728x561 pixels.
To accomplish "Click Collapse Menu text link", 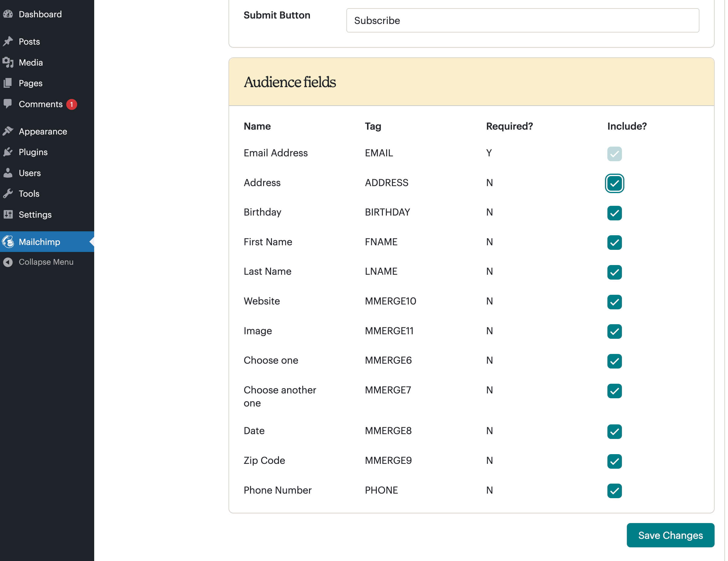I will pos(46,262).
